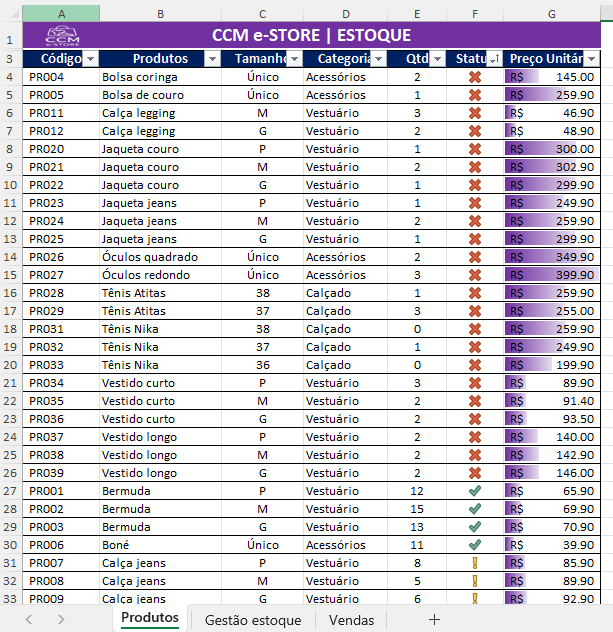Open the Código column filter dropdown

(91, 59)
